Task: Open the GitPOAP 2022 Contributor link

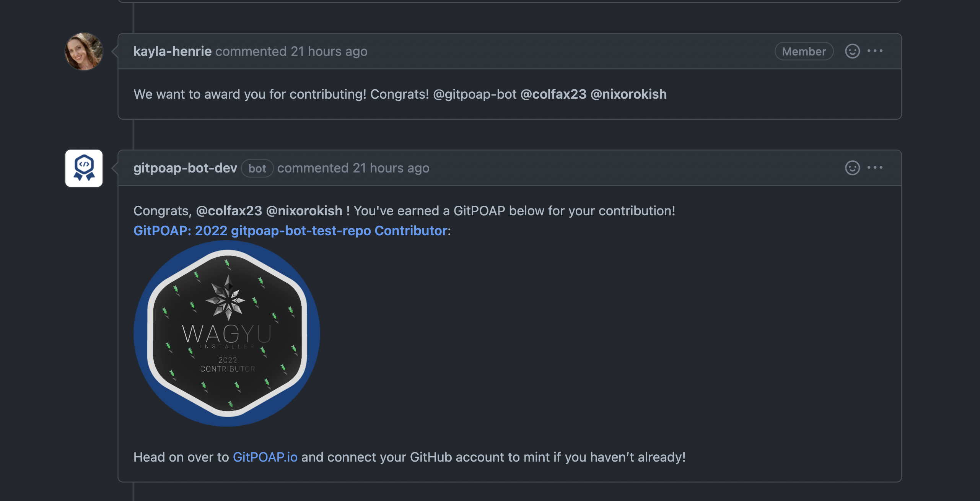Action: [290, 231]
